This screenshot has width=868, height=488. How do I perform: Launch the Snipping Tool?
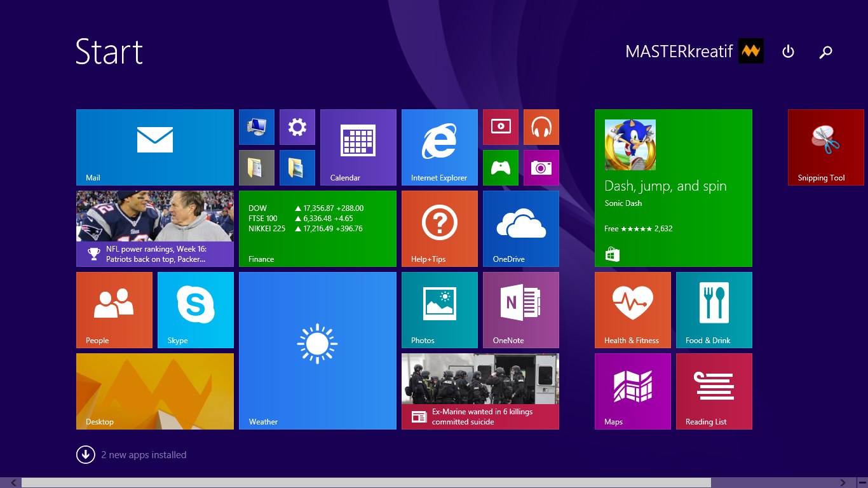(x=825, y=147)
